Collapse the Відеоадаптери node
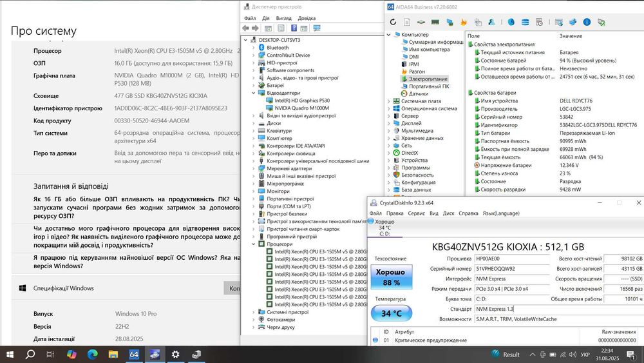This screenshot has width=644, height=363. pos(254,93)
